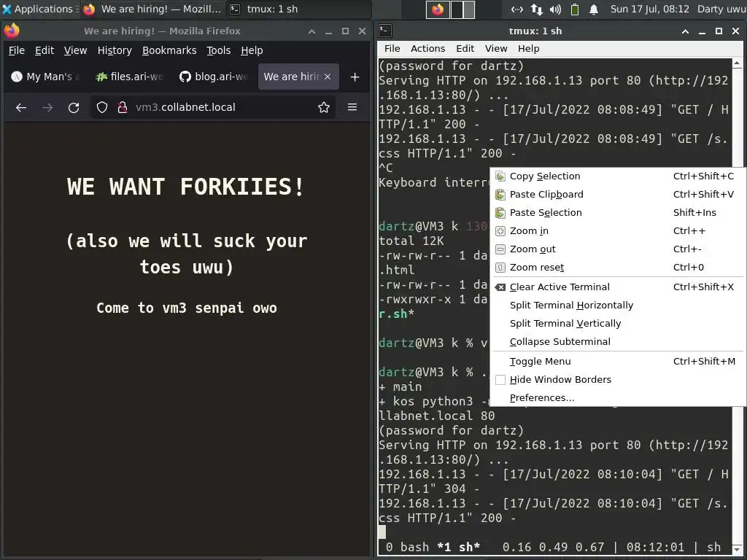Open the Firefox File menu
This screenshot has height=560, width=747.
click(x=17, y=50)
